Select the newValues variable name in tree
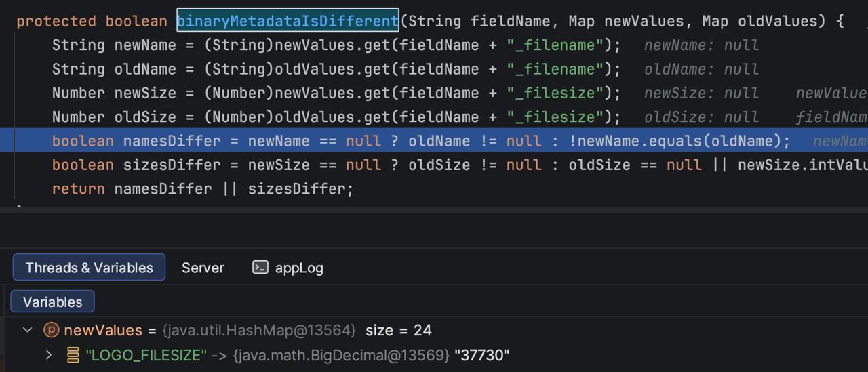 tap(103, 330)
